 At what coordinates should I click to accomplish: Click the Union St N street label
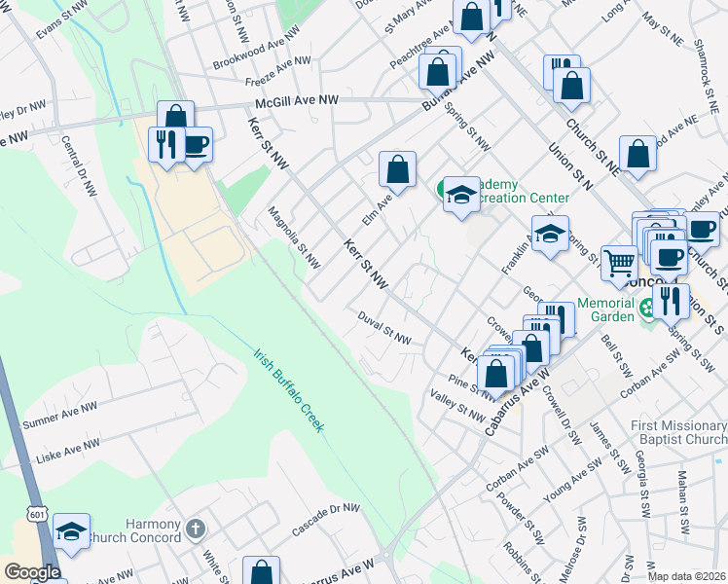(570, 166)
